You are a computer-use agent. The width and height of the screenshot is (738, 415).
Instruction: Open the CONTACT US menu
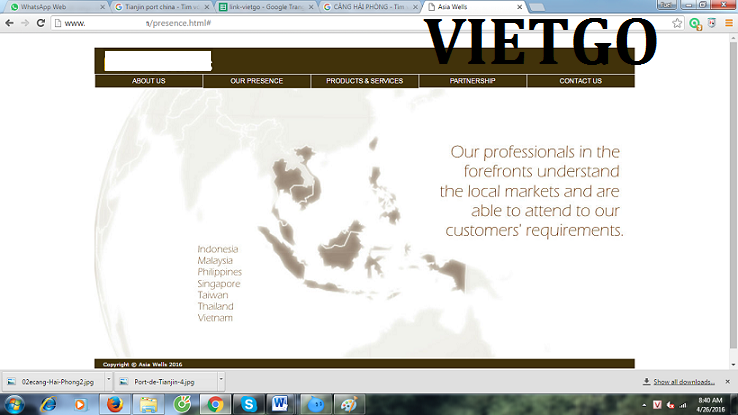[x=580, y=81]
